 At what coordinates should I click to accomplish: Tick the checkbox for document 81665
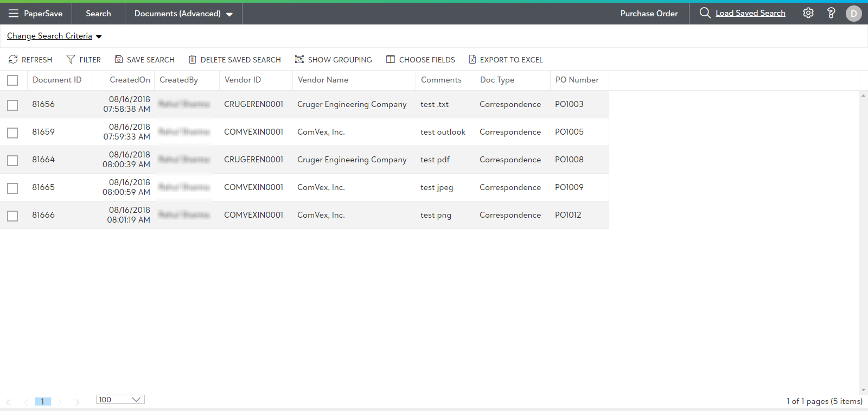pos(12,188)
